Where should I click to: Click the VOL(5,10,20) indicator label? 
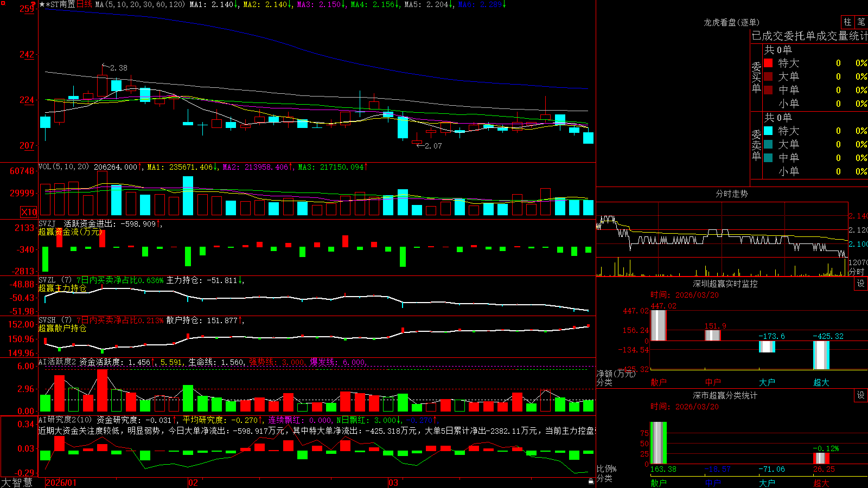pos(63,167)
